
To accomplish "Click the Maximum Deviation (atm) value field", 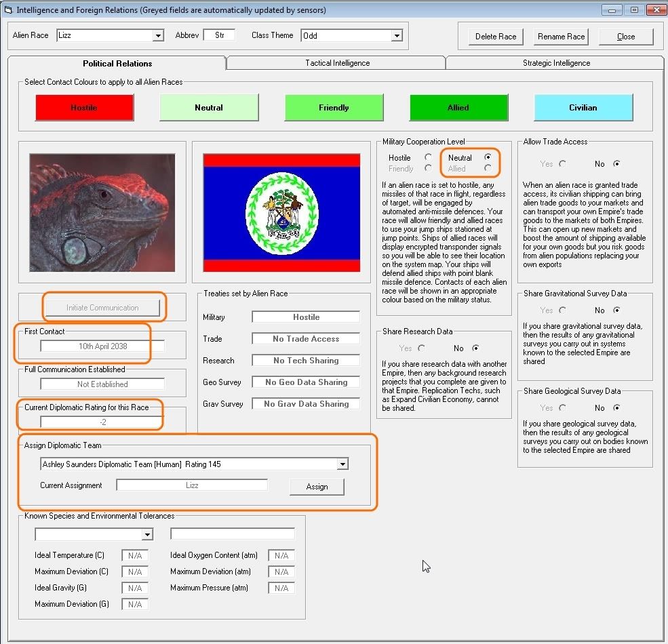I will pyautogui.click(x=281, y=571).
